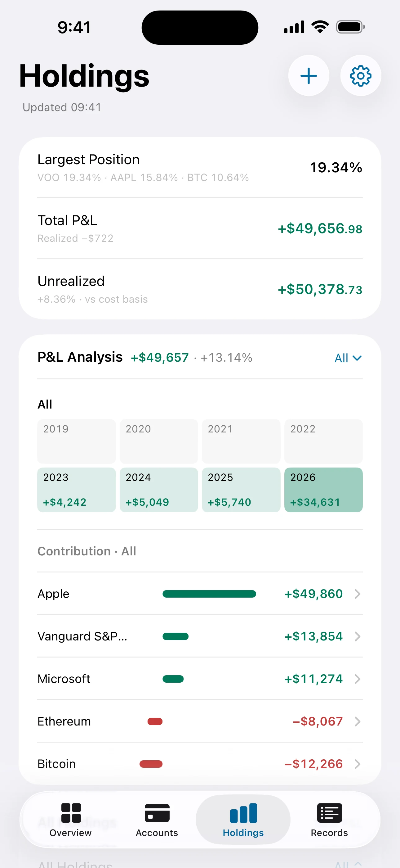Open the Total P&L row
The height and width of the screenshot is (868, 400).
point(200,228)
